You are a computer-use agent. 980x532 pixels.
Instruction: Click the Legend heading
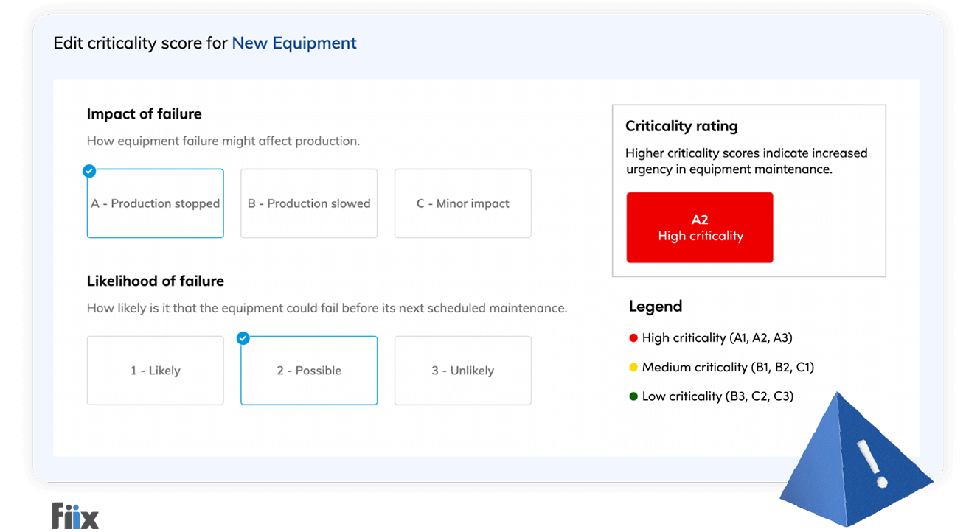655,306
